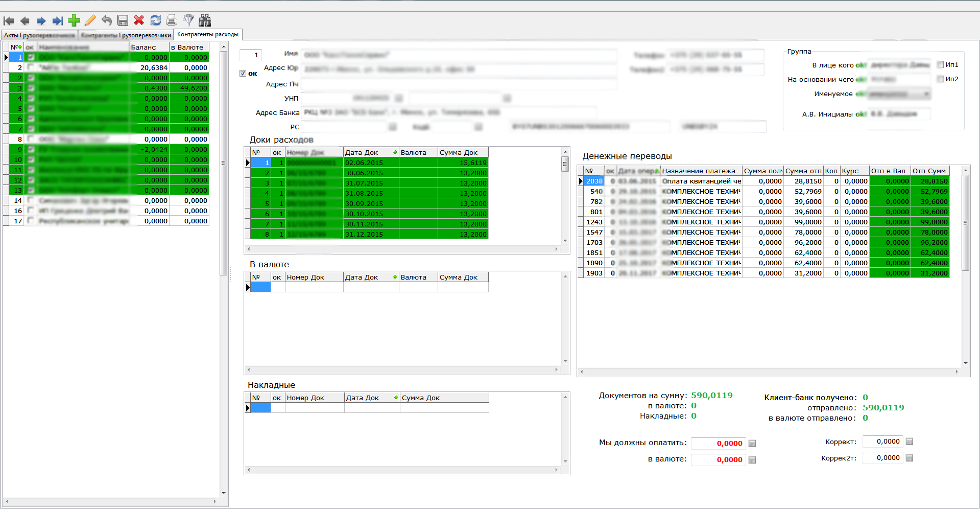980x509 pixels.
Task: Click the 49,6200 currency value in the list
Action: coord(189,88)
